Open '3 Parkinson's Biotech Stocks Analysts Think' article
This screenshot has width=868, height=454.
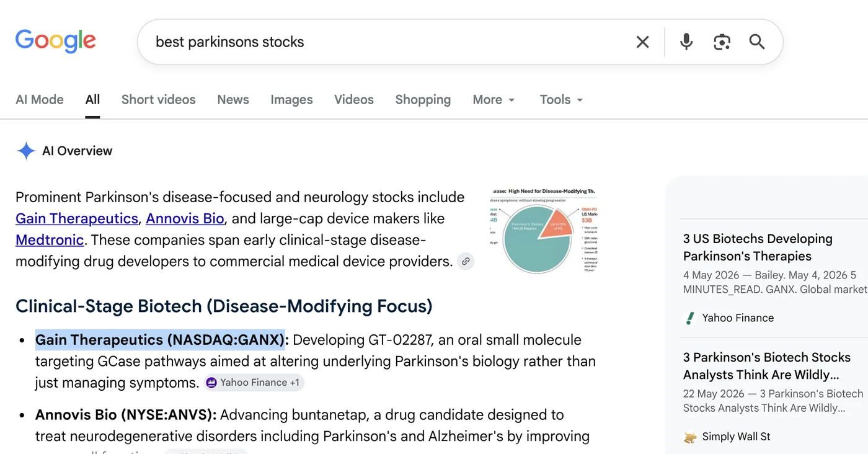pyautogui.click(x=767, y=366)
